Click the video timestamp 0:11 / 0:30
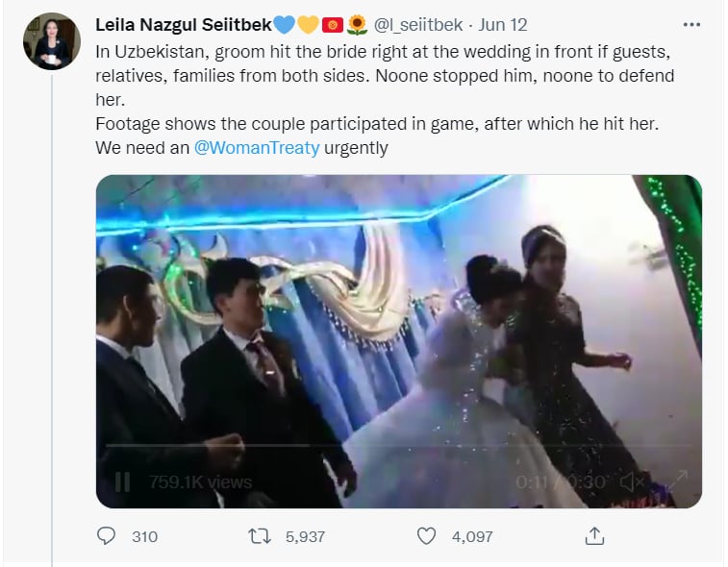Viewport: 728px width, 567px height. tap(561, 482)
